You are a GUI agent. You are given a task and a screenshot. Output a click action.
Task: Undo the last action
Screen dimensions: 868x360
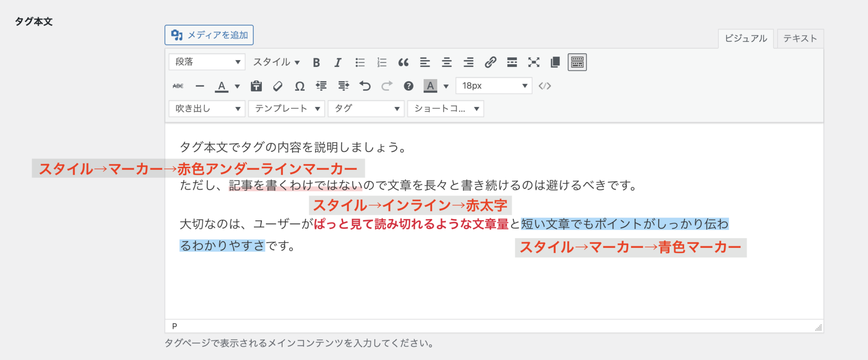(365, 86)
